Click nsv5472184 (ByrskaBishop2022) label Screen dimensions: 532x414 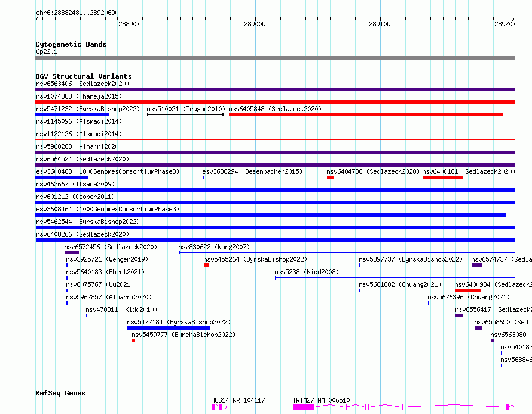coord(179,322)
